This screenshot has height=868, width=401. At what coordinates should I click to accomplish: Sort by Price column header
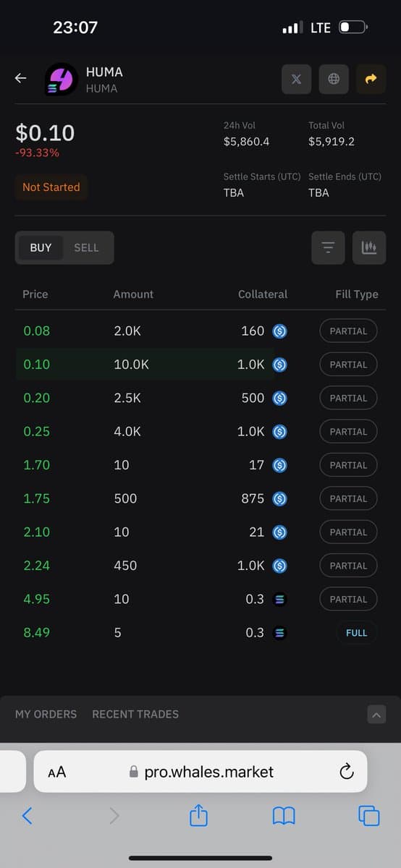point(35,294)
